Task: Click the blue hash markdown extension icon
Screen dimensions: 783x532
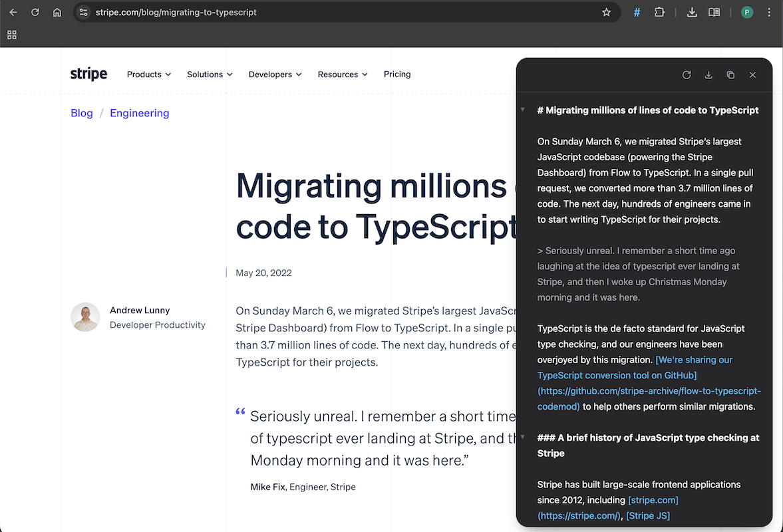Action: click(x=637, y=12)
